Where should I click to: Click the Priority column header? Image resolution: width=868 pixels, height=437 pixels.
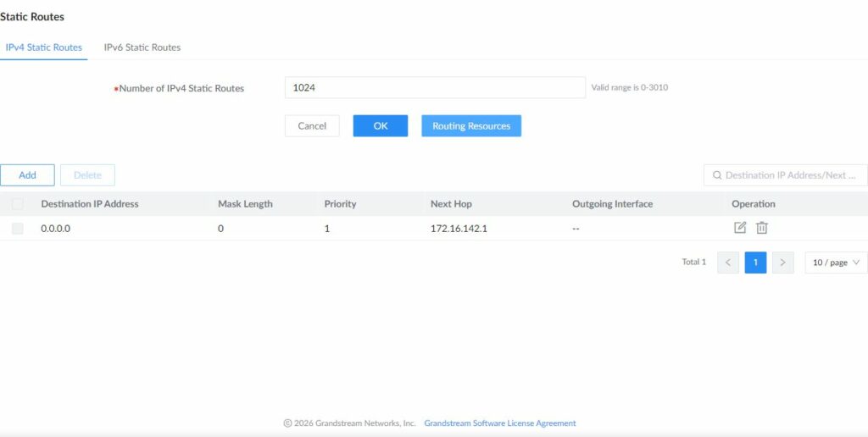click(340, 204)
